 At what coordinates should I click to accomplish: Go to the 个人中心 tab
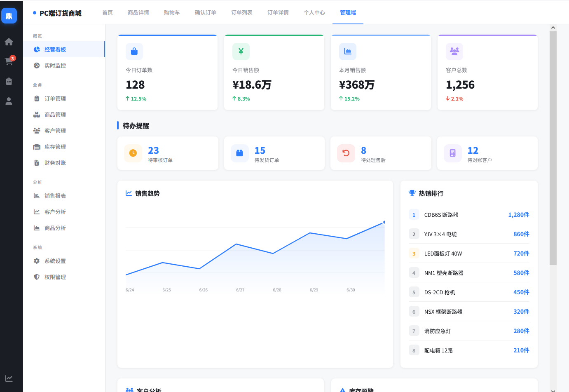(x=314, y=12)
